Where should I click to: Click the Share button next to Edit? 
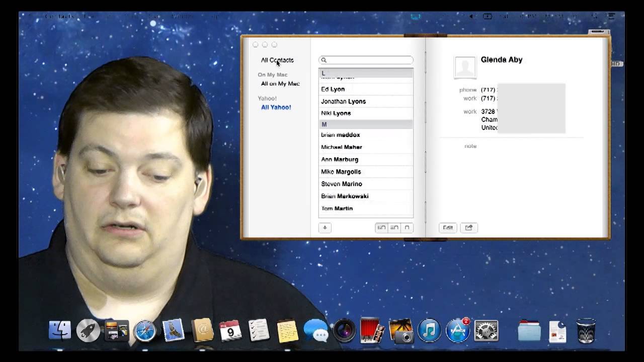(x=468, y=228)
